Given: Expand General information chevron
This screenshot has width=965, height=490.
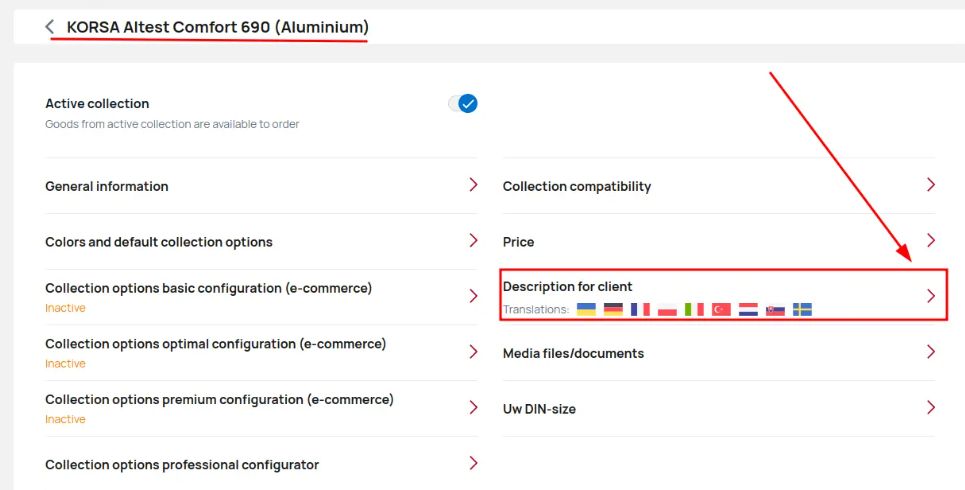Looking at the screenshot, I should pyautogui.click(x=473, y=185).
